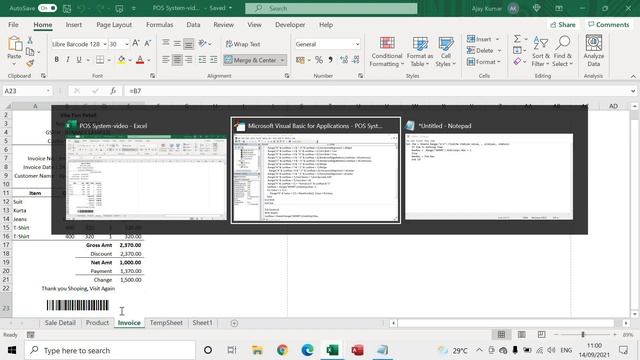Toggle align right
The image size is (640, 360).
pos(189,60)
